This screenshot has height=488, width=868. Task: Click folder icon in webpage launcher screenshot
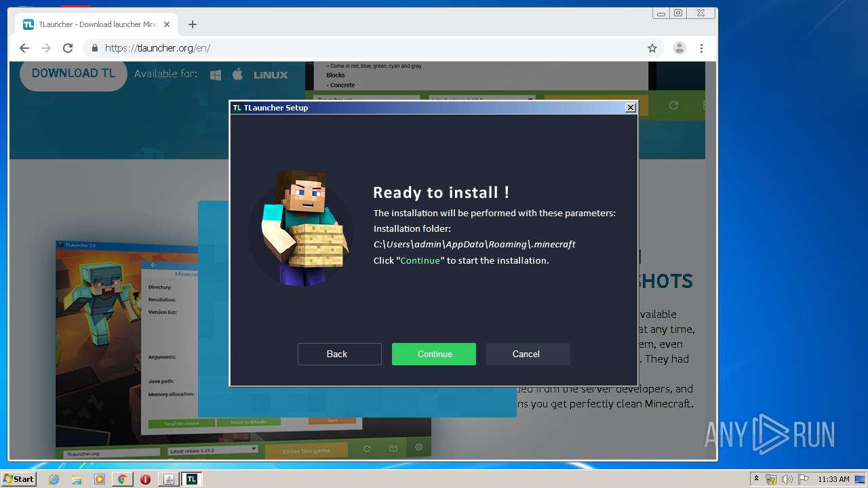[393, 449]
